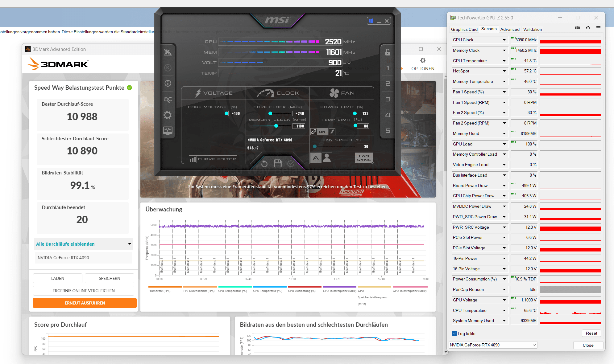Open GPU-Z hamburger menu icon
This screenshot has height=364, width=614.
(598, 28)
